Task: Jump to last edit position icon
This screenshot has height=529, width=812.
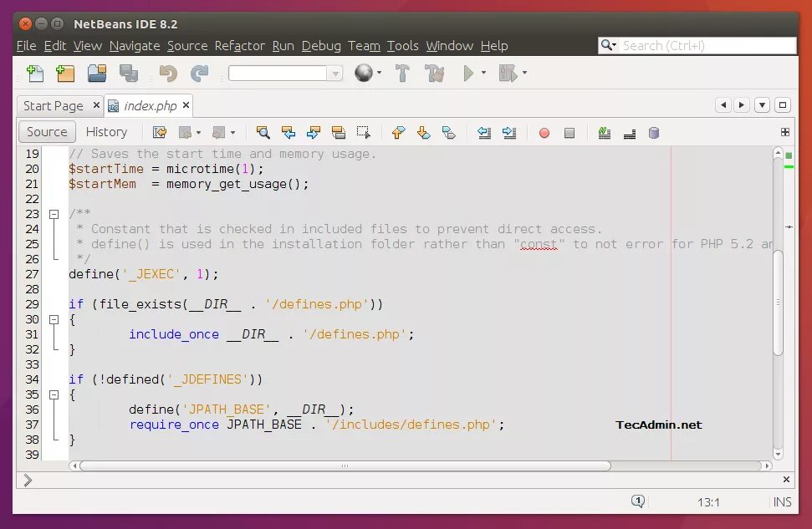Action: click(x=158, y=132)
